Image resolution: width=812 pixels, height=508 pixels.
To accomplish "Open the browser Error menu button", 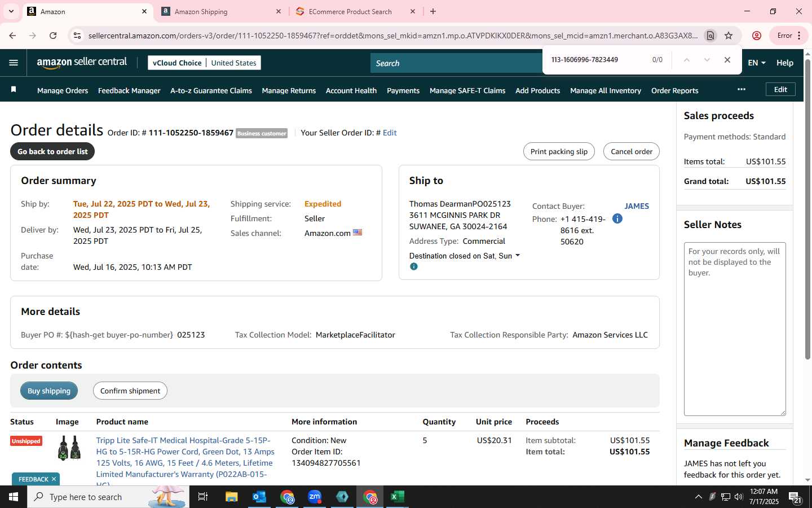I will [x=789, y=36].
